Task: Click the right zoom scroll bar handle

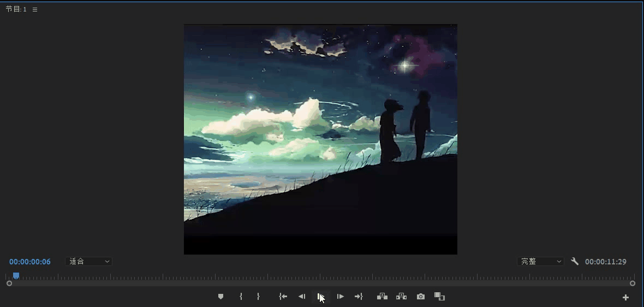Action: (x=633, y=284)
